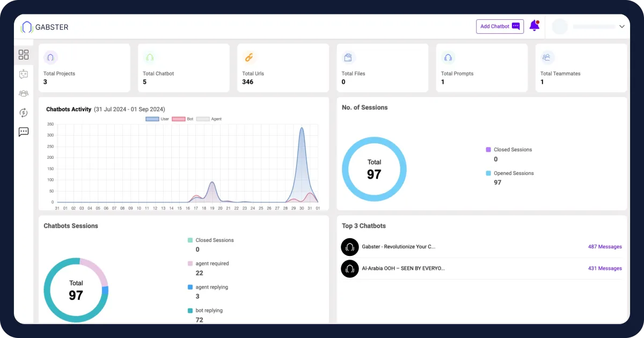Viewport: 644px width, 338px height.
Task: Open the 431 Messages link
Action: pos(605,268)
